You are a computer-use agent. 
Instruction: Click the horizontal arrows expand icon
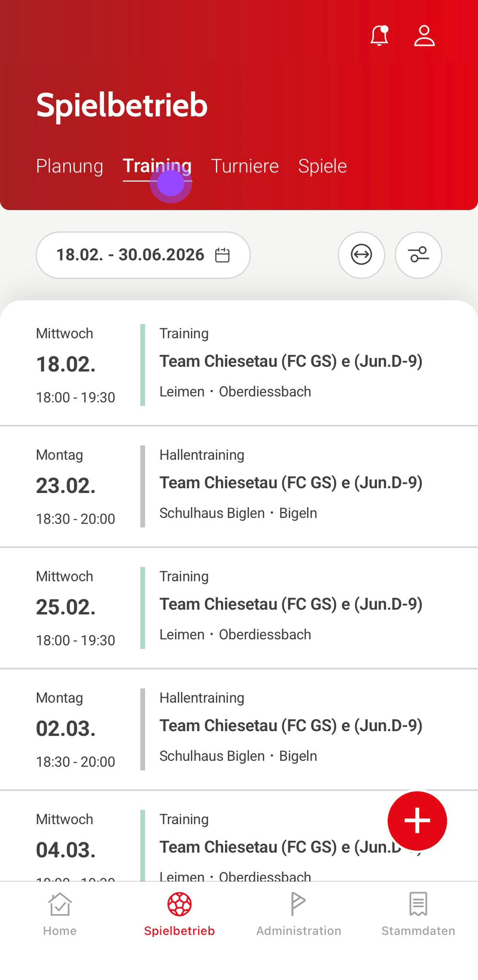tap(361, 255)
